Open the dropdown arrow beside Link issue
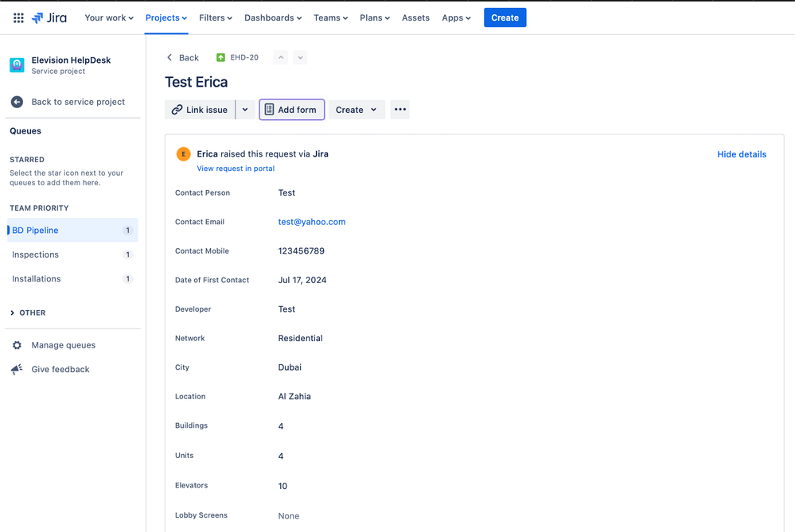This screenshot has width=795, height=532. (245, 110)
